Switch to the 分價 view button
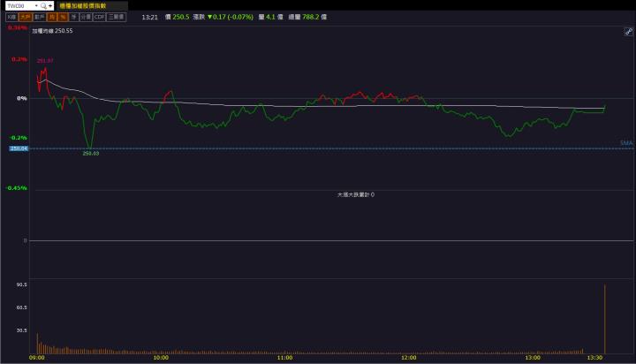The width and height of the screenshot is (636, 364). 86,17
